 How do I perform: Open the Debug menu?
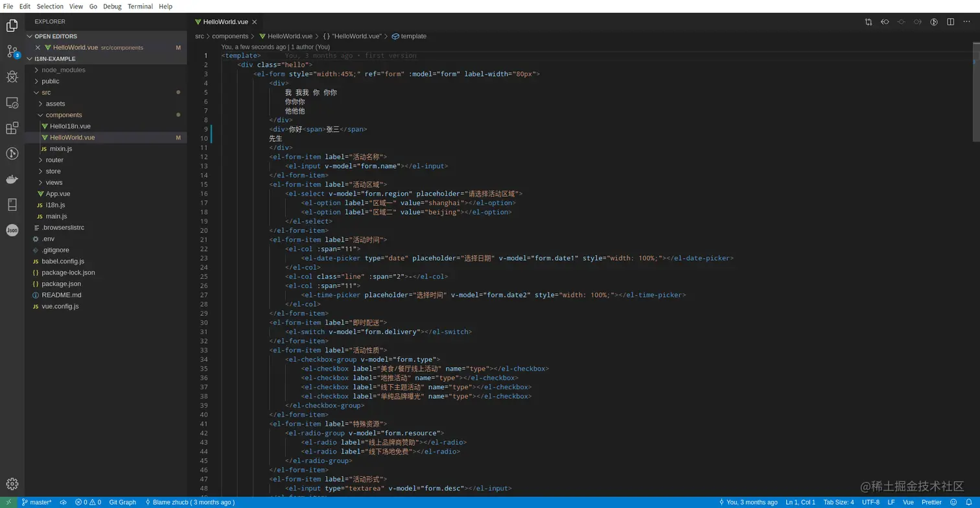(112, 6)
